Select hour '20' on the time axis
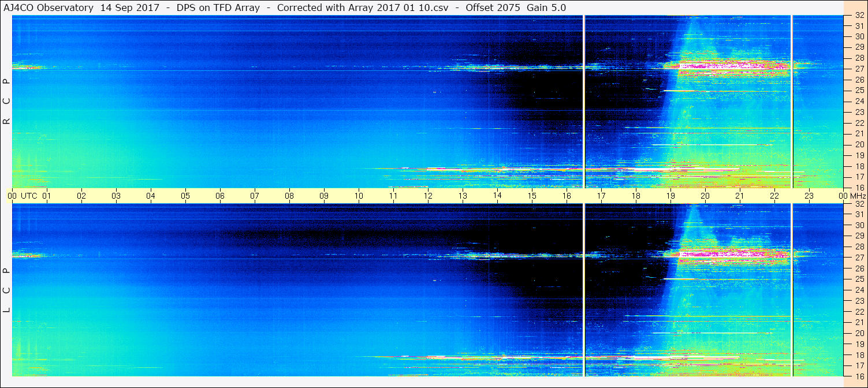The width and height of the screenshot is (868, 388). tap(705, 196)
